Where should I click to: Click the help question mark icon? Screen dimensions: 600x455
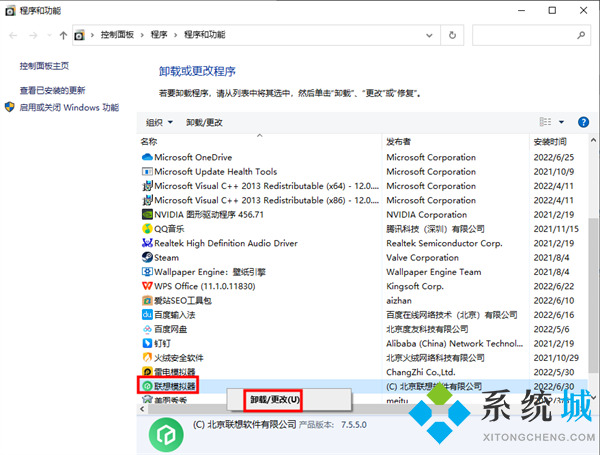click(x=583, y=122)
